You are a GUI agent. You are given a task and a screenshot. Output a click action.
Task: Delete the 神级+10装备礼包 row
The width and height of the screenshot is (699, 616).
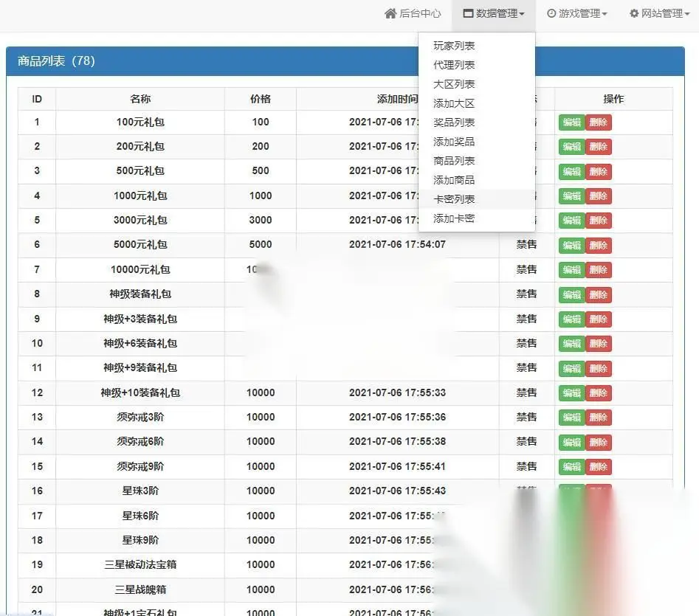click(599, 393)
